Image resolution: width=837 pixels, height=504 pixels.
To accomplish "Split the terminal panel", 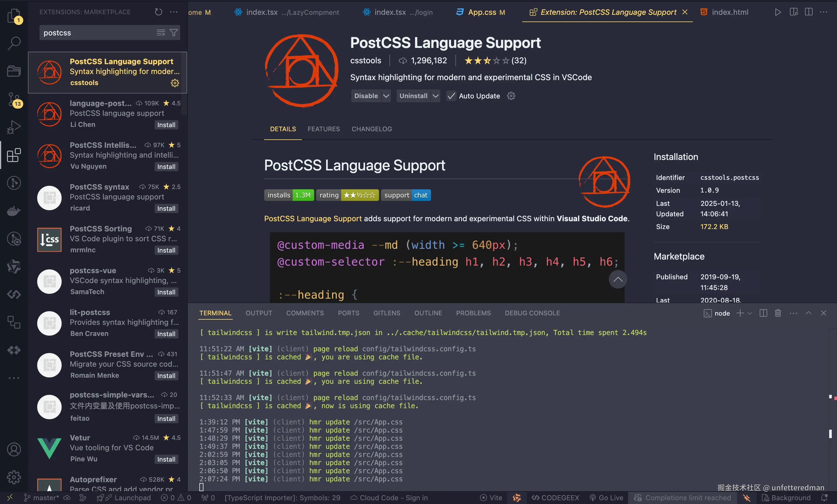I will 763,313.
